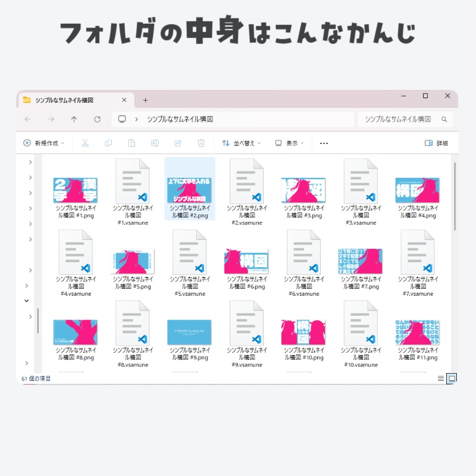Viewport: 476px width, 476px height.
Task: Refresh the folder view
Action: (x=97, y=119)
